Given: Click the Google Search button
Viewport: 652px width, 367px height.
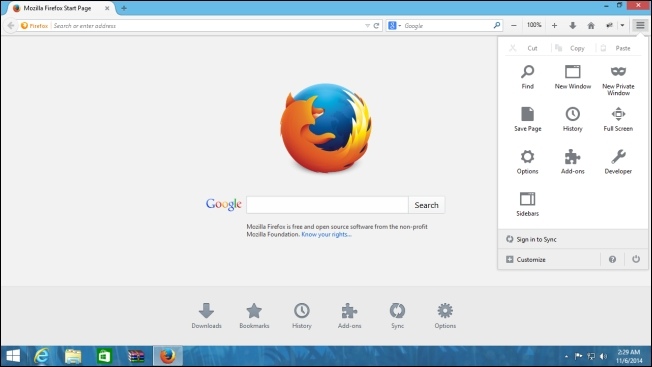Looking at the screenshot, I should click(426, 205).
